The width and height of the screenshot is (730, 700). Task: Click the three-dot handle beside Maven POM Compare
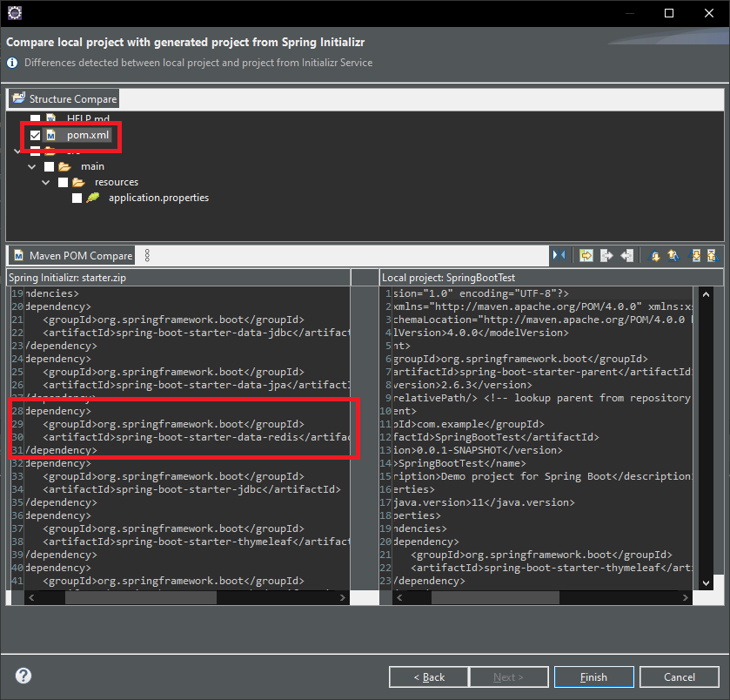tap(147, 255)
